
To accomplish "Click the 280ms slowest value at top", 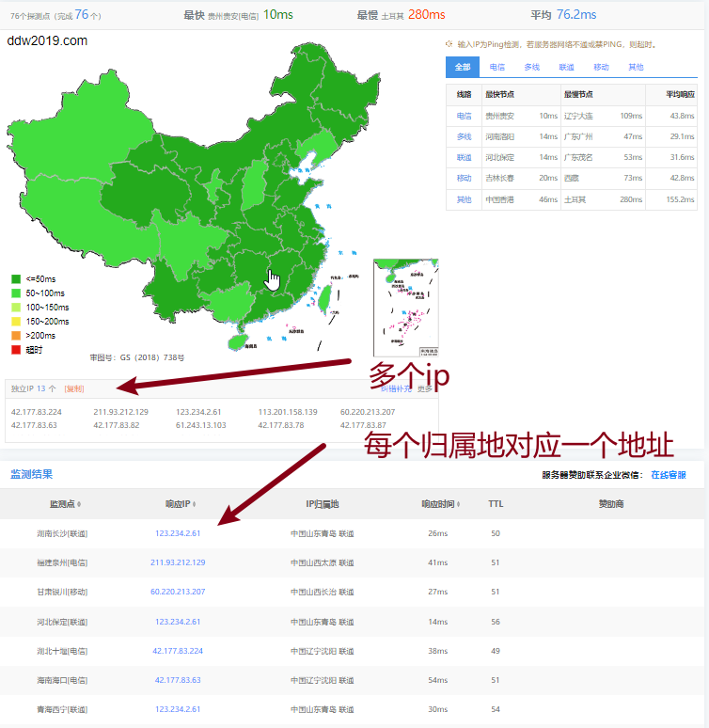I will coord(426,15).
